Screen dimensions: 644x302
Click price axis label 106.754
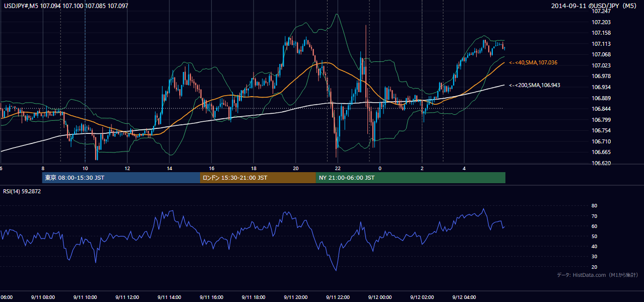601,130
